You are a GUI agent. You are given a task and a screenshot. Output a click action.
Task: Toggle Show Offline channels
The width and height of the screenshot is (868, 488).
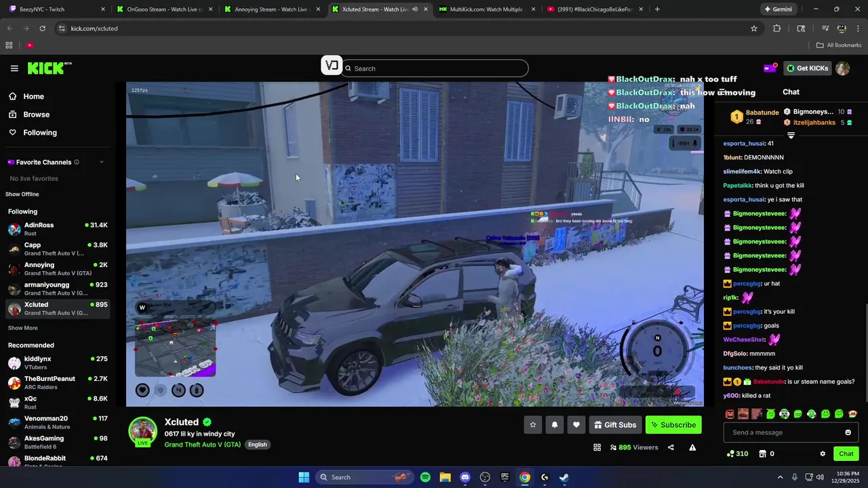point(22,195)
